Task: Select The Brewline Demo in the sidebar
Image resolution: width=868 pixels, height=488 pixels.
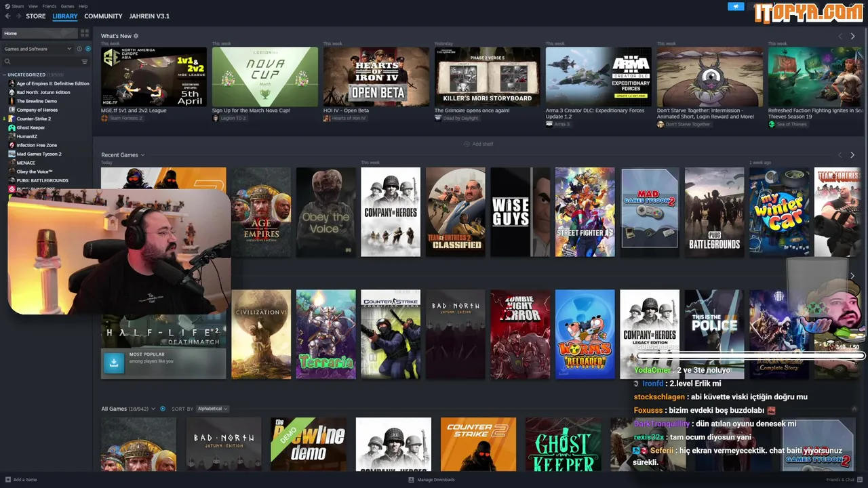Action: point(35,101)
